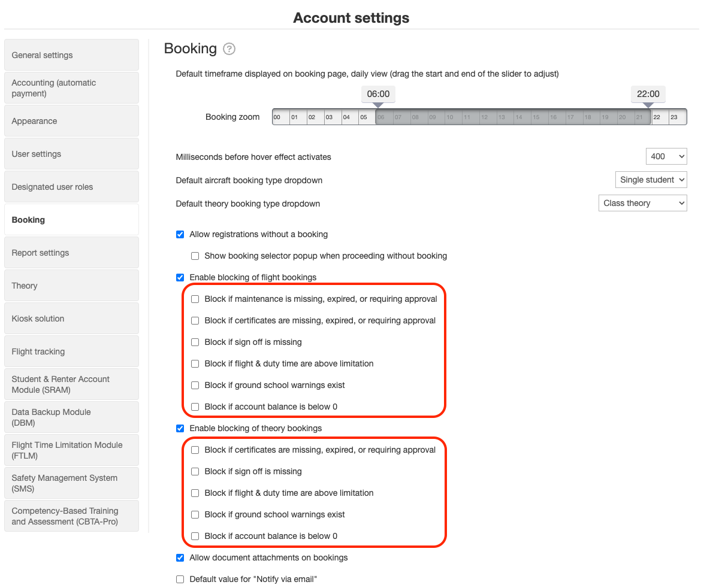The height and width of the screenshot is (588, 719).
Task: Open the Booking help tooltip icon
Action: pos(229,49)
